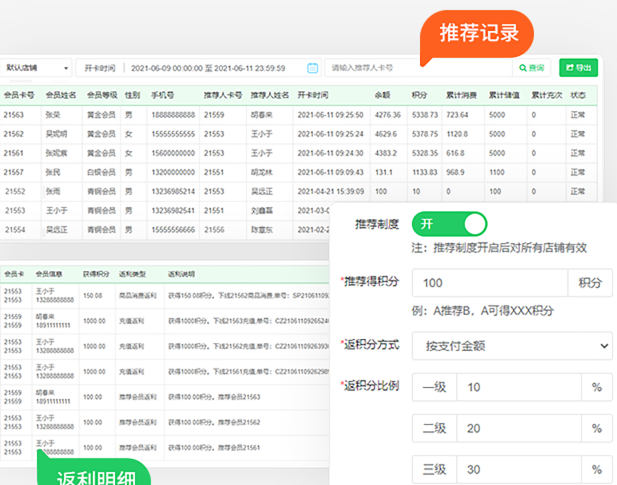Toggle the 推荐制度 switch off
Image resolution: width=617 pixels, height=485 pixels.
(448, 223)
